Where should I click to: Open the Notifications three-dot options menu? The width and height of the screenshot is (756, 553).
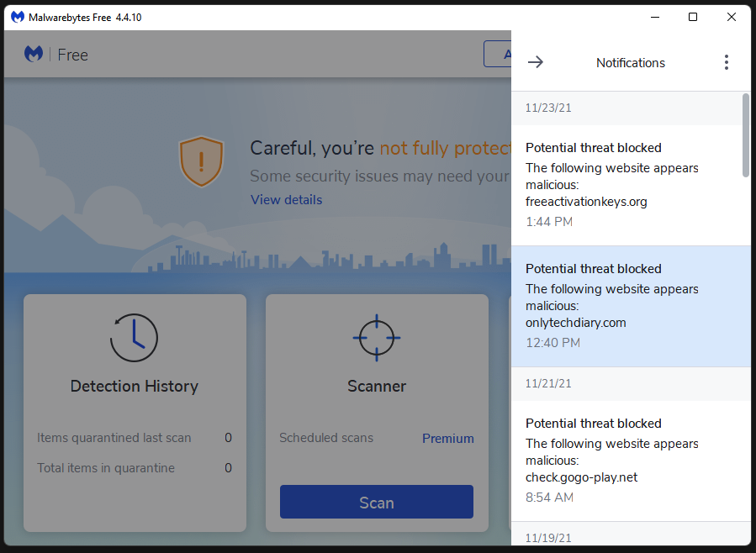[726, 62]
